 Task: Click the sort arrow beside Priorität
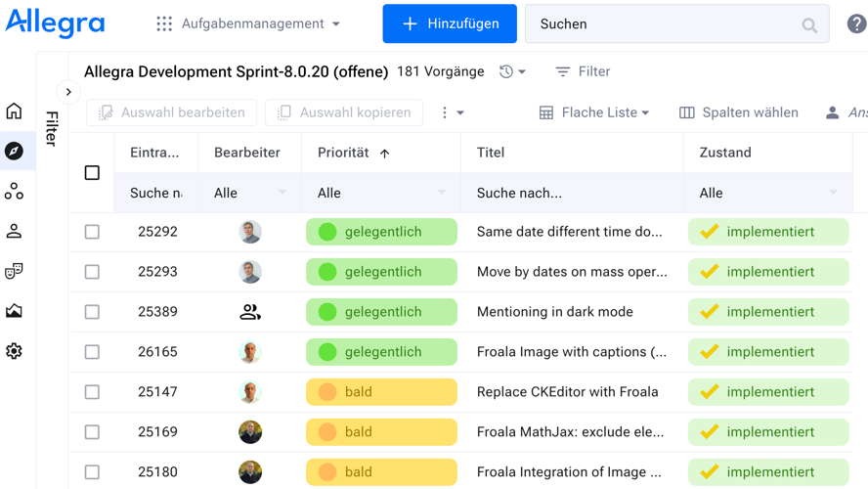[x=385, y=154]
